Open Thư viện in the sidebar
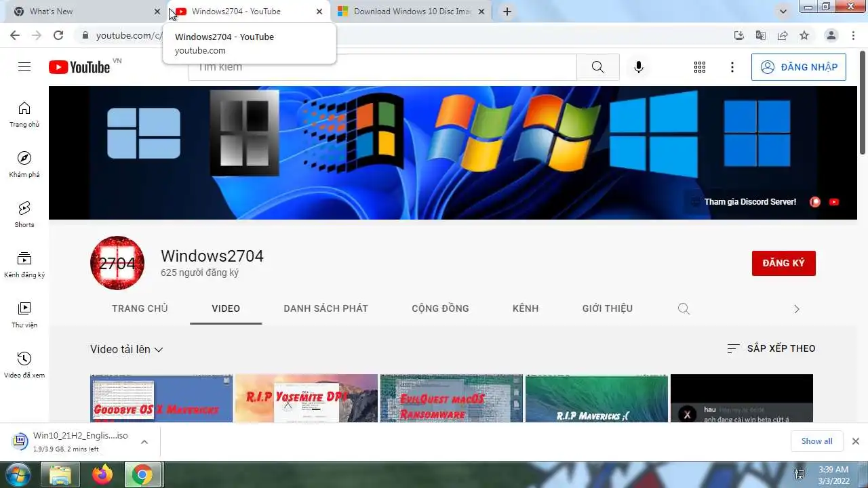The image size is (868, 488). (x=24, y=315)
